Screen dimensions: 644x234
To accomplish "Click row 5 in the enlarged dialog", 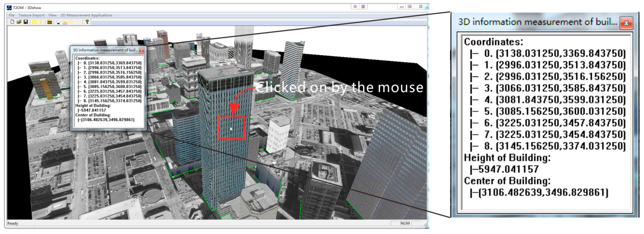I will pos(548,111).
